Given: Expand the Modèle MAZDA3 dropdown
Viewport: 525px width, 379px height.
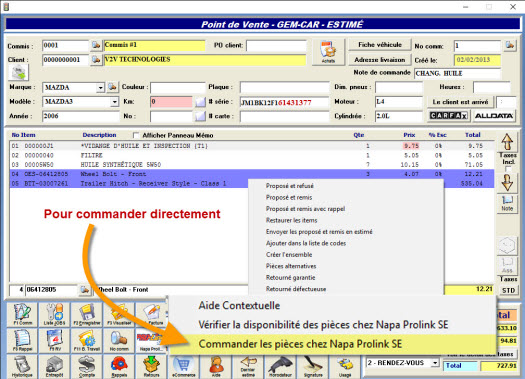Looking at the screenshot, I should pos(115,101).
